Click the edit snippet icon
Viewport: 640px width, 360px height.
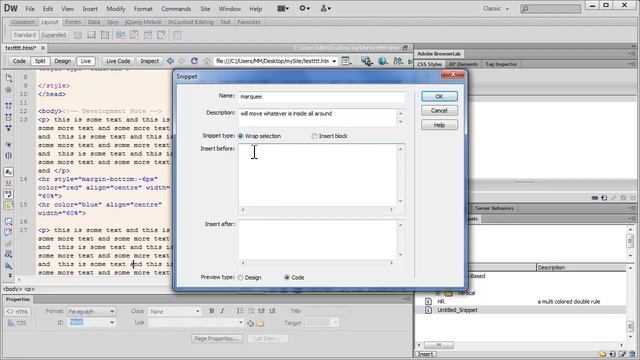coord(622,354)
